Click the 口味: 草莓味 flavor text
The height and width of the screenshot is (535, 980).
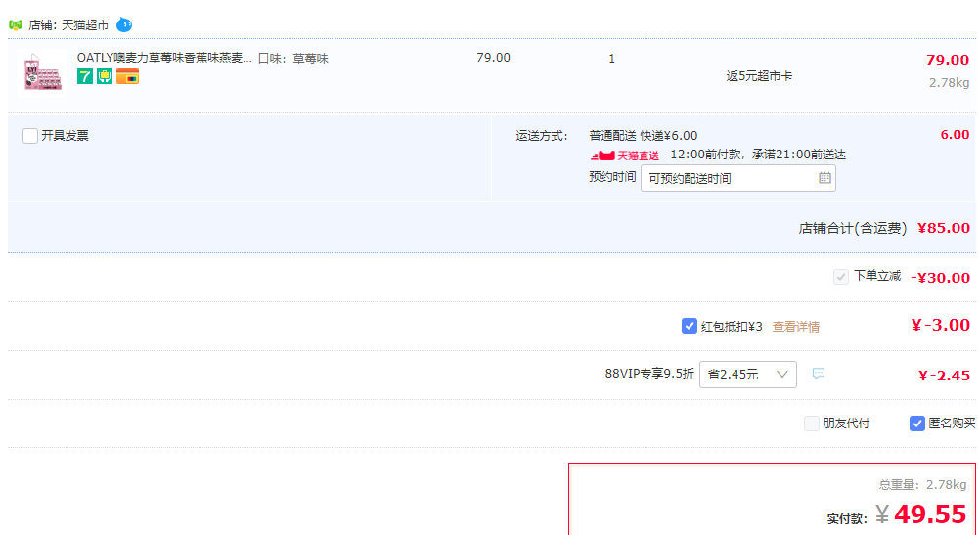(x=293, y=58)
